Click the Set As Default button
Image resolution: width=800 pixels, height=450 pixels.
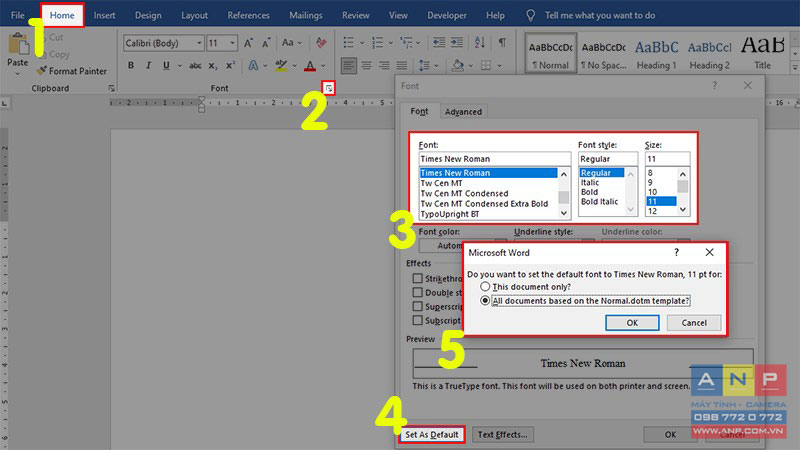click(x=432, y=435)
